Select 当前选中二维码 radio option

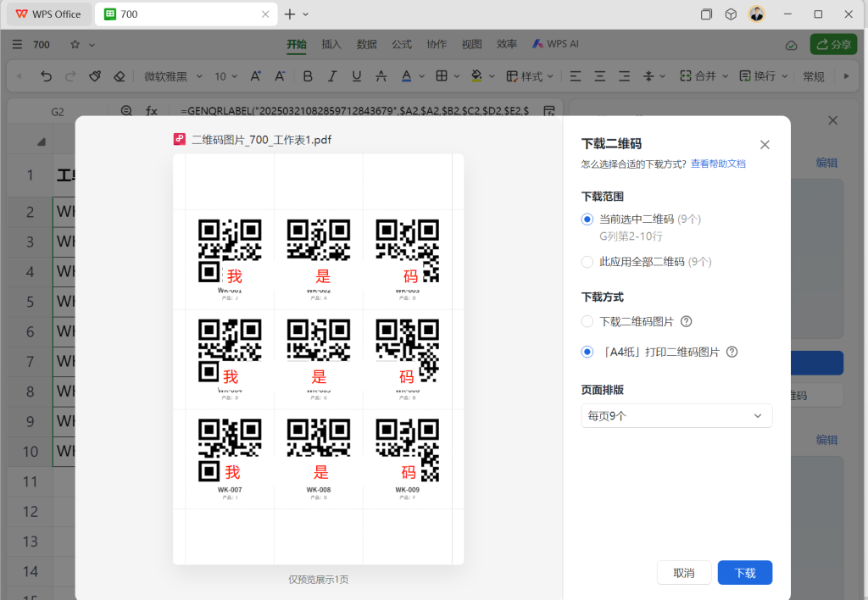(x=587, y=219)
